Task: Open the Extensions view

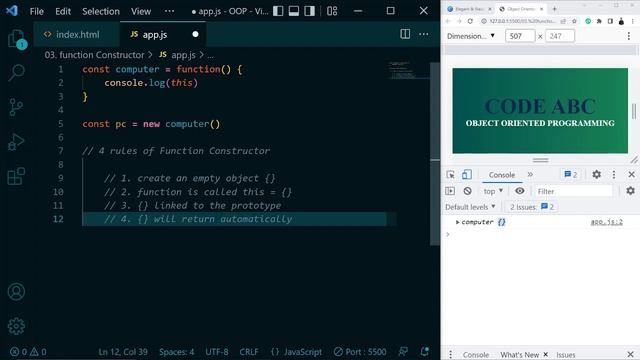Action: pos(16,177)
